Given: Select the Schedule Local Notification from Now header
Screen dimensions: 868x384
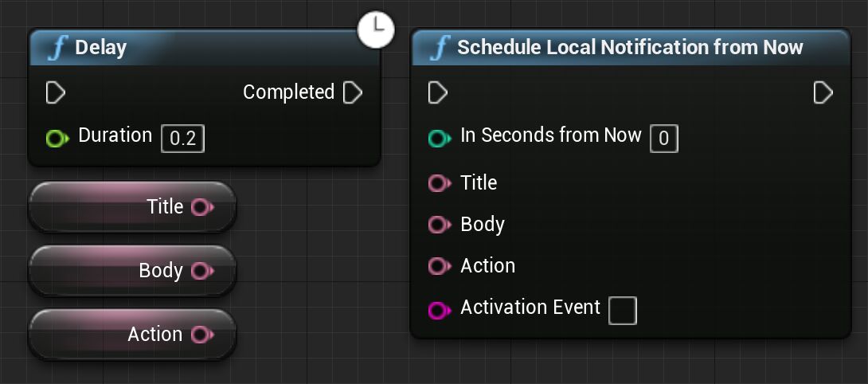Looking at the screenshot, I should tap(629, 48).
